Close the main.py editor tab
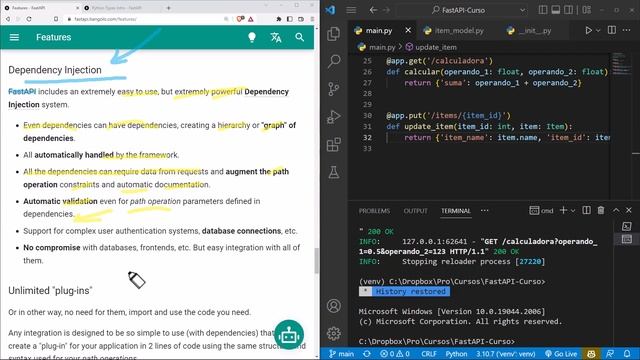Image resolution: width=640 pixels, height=360 pixels. (x=408, y=30)
